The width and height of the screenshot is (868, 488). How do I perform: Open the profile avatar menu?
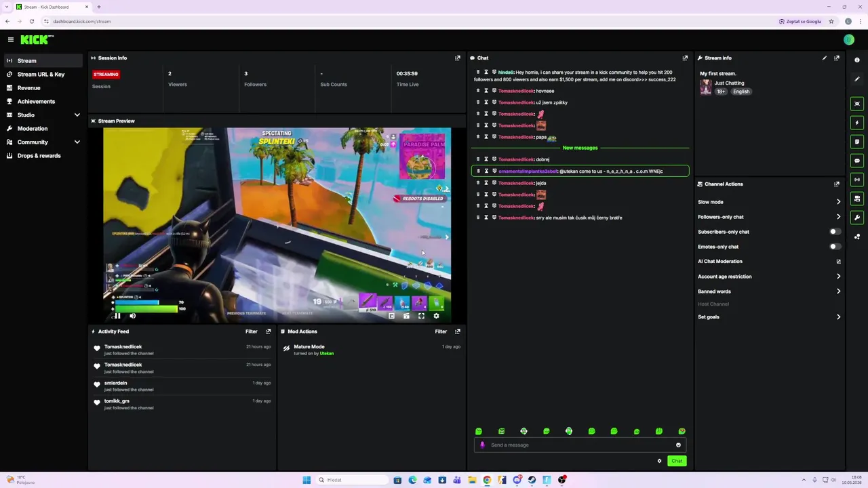click(x=849, y=40)
